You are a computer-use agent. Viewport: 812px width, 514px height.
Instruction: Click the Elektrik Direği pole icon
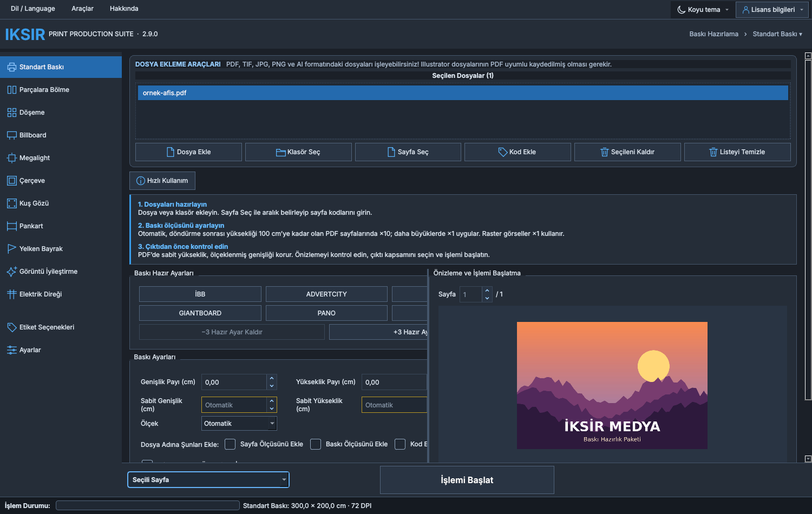pos(11,294)
